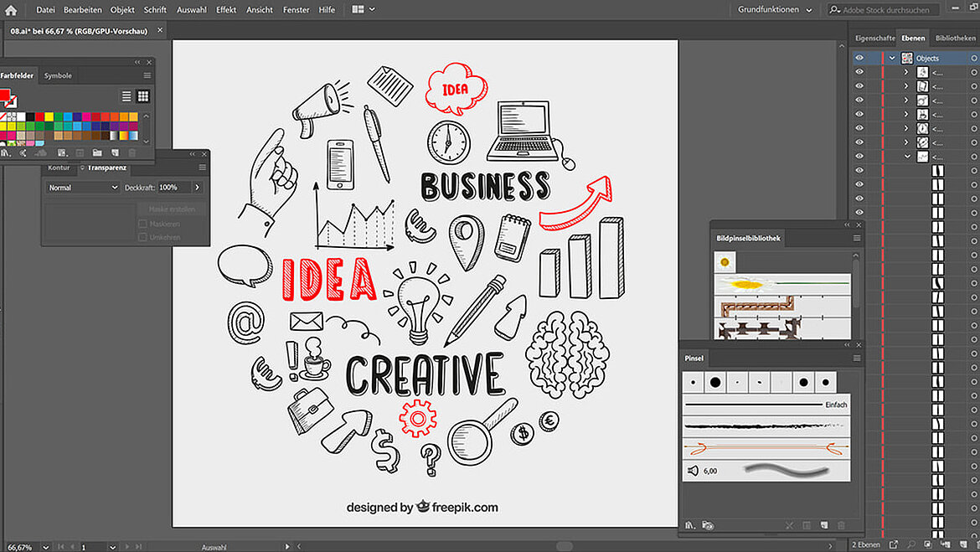Switch Farbfelder panel to thumbnail grid view
The image size is (980, 552).
click(x=143, y=96)
